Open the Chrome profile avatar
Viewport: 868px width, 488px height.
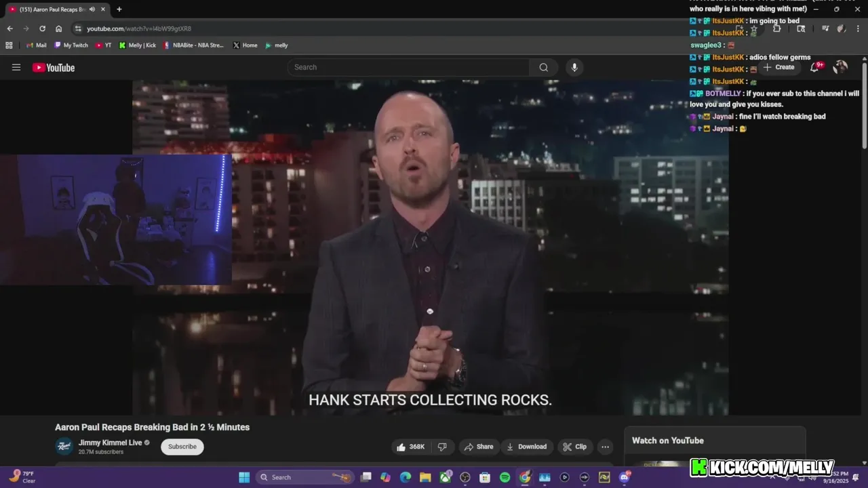click(x=841, y=28)
